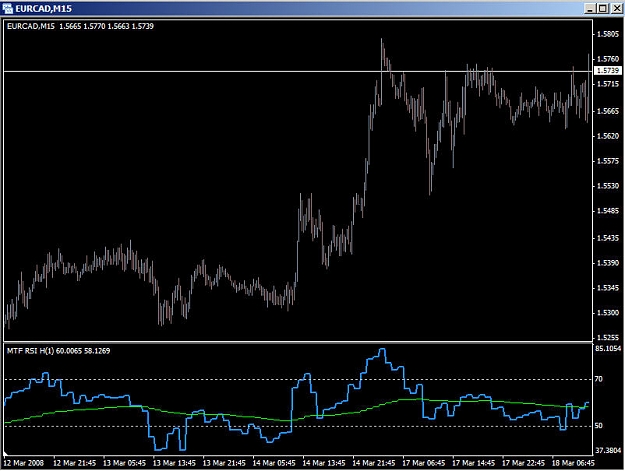Click the MTF RSI H(1) indicator label

point(58,351)
